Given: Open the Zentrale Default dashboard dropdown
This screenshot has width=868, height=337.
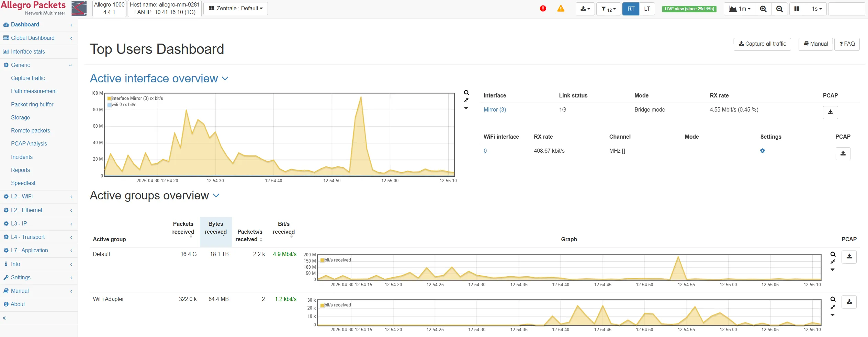Looking at the screenshot, I should (236, 9).
